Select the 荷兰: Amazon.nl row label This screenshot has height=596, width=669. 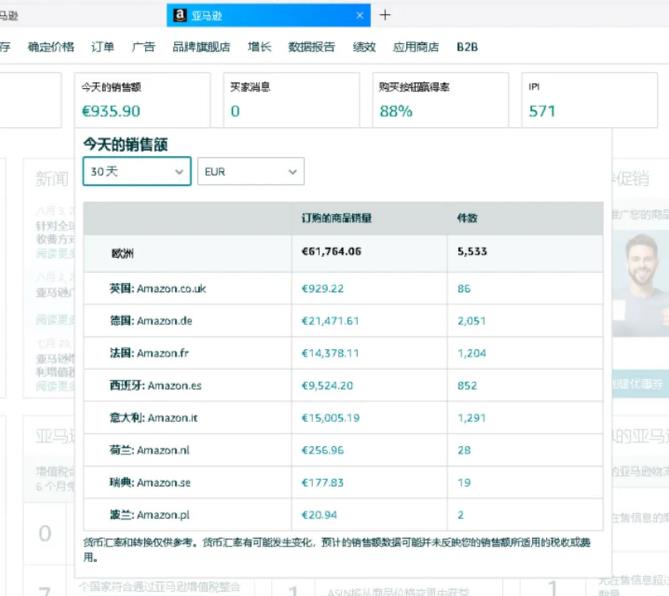click(x=150, y=451)
